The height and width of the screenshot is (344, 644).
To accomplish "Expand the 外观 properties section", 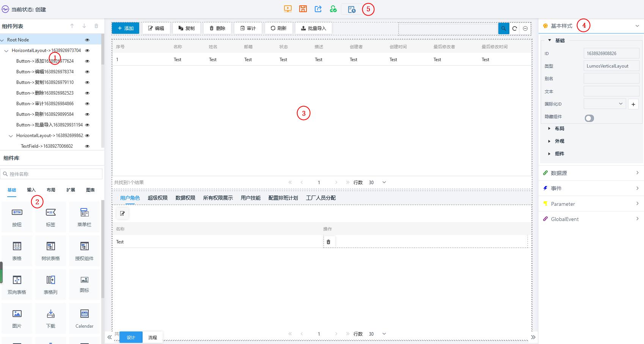I will point(549,141).
